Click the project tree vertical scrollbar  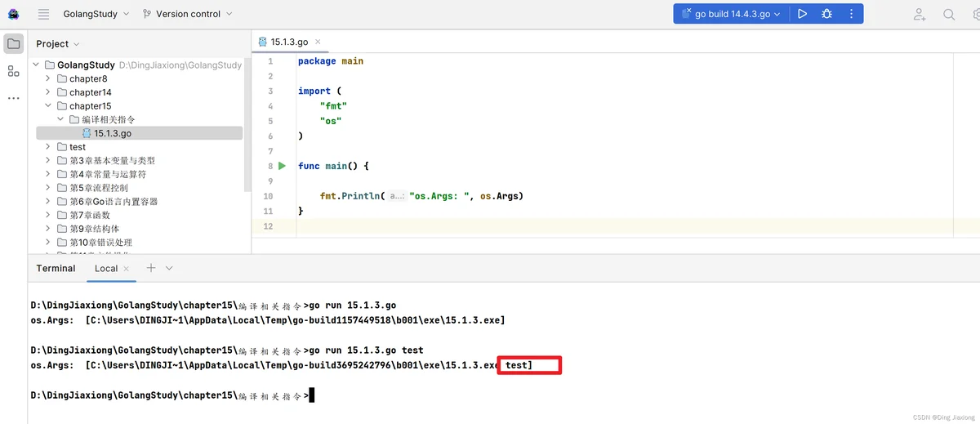247,125
